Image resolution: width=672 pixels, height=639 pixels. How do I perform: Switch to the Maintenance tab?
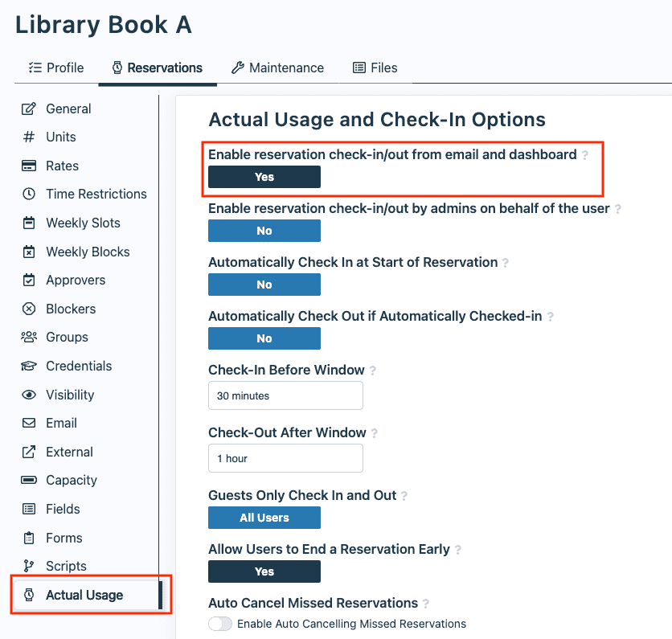tap(277, 68)
